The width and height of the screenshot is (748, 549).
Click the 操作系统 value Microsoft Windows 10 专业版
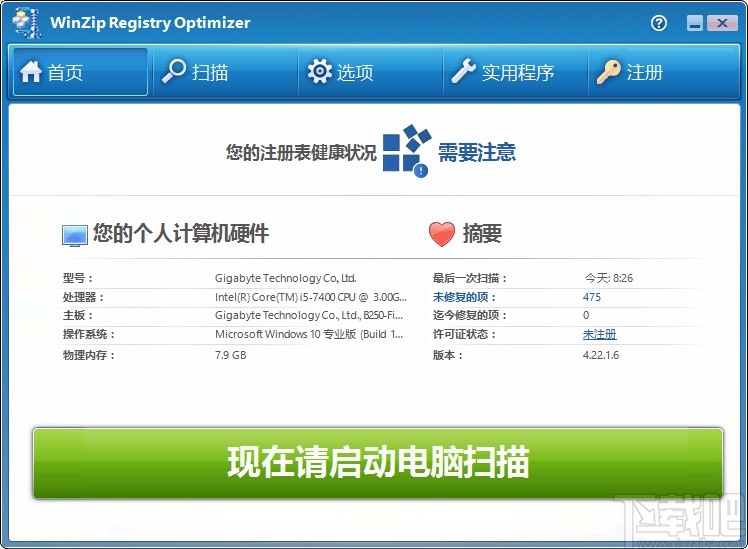pyautogui.click(x=309, y=334)
